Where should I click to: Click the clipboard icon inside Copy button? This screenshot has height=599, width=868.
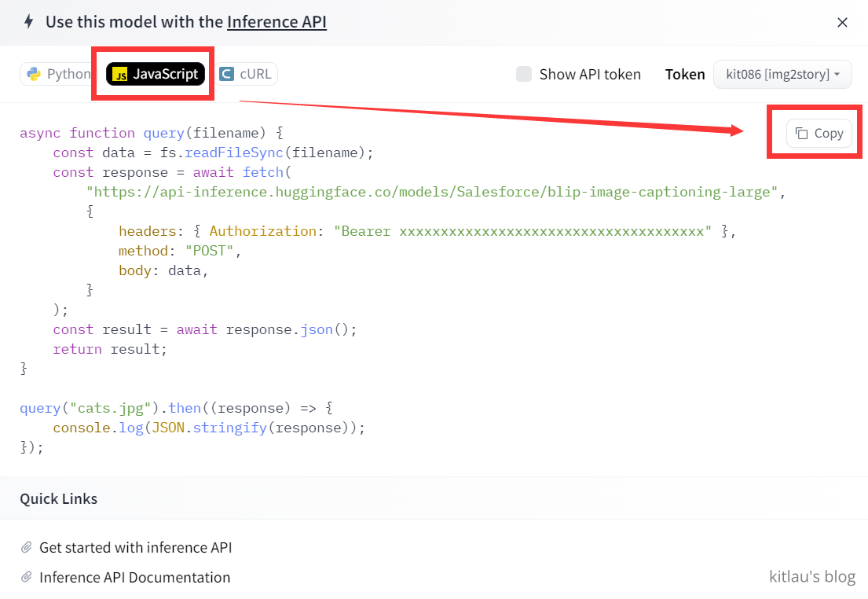pyautogui.click(x=801, y=134)
